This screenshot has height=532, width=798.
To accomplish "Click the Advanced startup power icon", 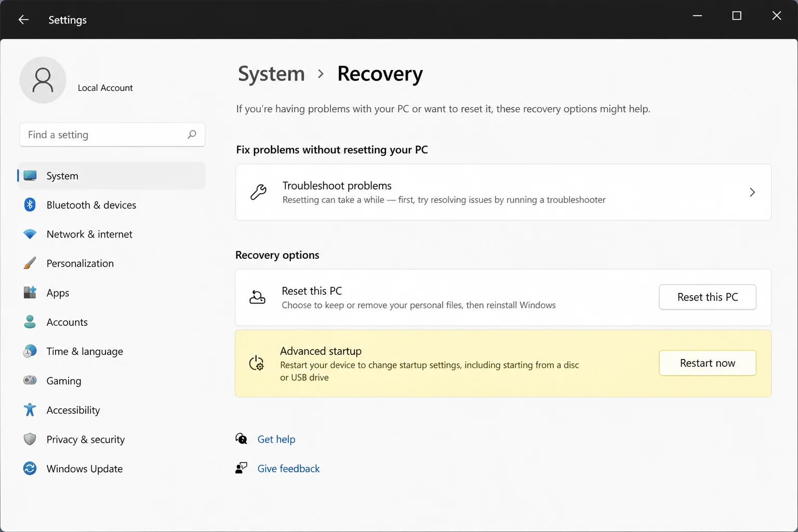I will (x=257, y=363).
